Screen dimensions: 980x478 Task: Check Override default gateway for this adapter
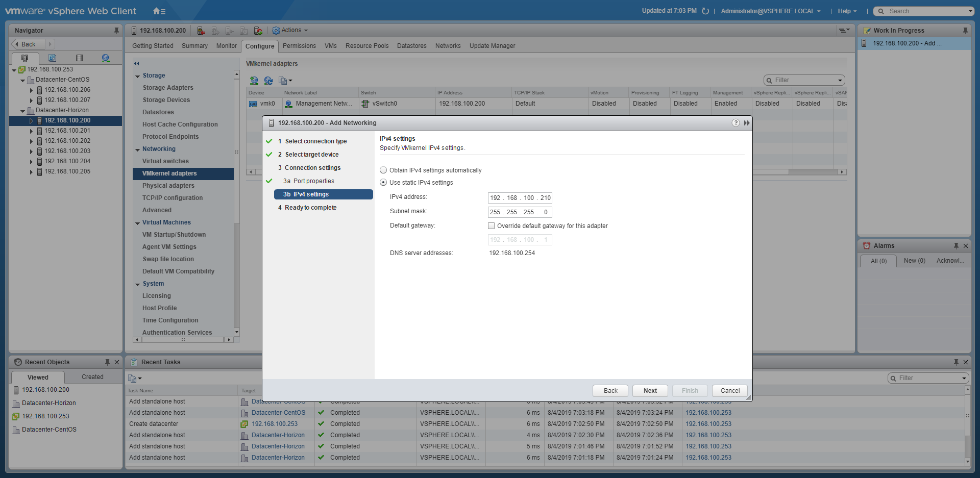pos(491,226)
